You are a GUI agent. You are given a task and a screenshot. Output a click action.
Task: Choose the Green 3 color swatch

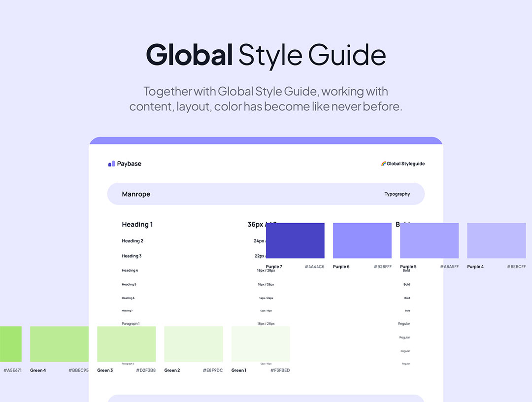[x=126, y=344]
